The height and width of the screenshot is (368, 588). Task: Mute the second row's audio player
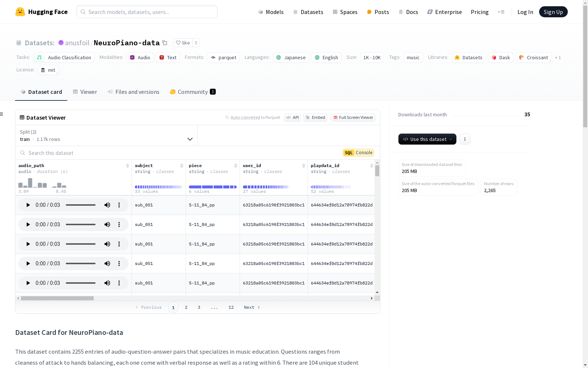click(x=107, y=224)
